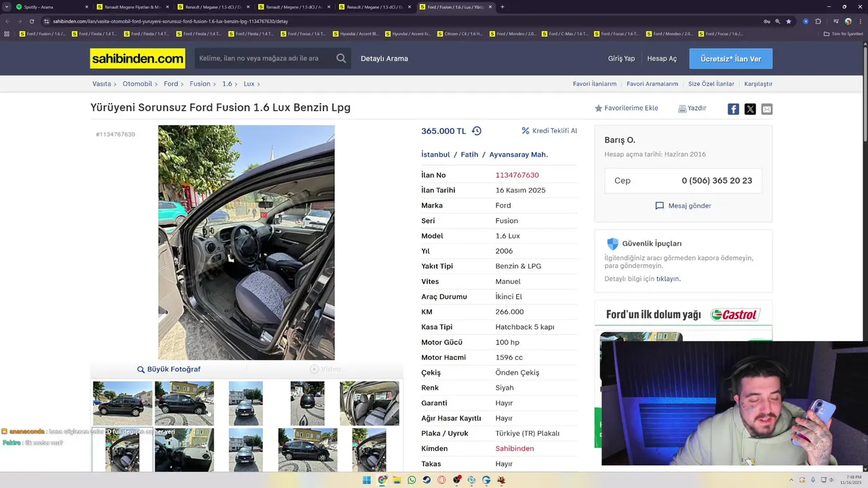Screen dimensions: 868x488
Task: Open a new browser tab
Action: (x=502, y=7)
